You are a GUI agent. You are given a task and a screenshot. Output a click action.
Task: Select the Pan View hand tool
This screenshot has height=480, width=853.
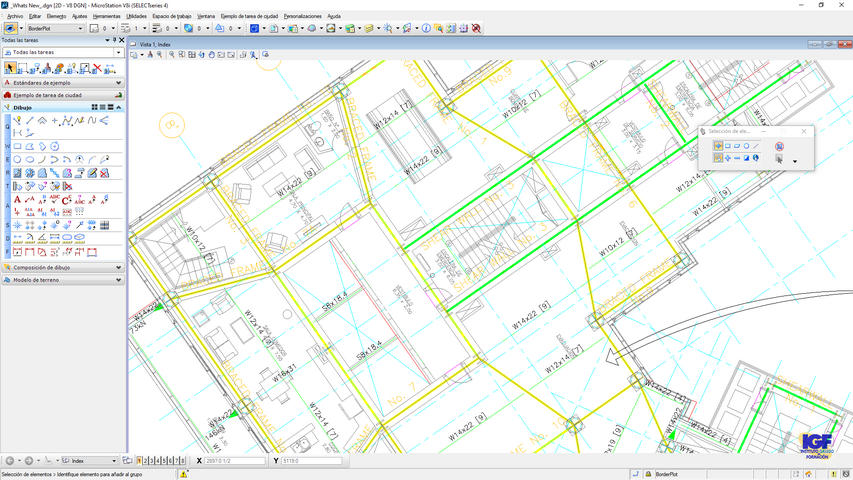pos(212,54)
